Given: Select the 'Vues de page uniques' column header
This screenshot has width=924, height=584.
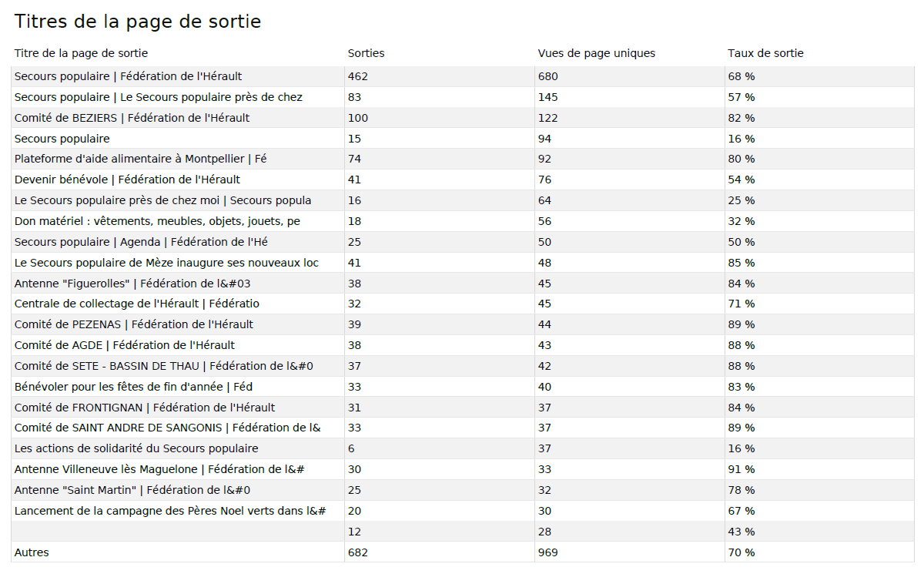Looking at the screenshot, I should pyautogui.click(x=596, y=53).
